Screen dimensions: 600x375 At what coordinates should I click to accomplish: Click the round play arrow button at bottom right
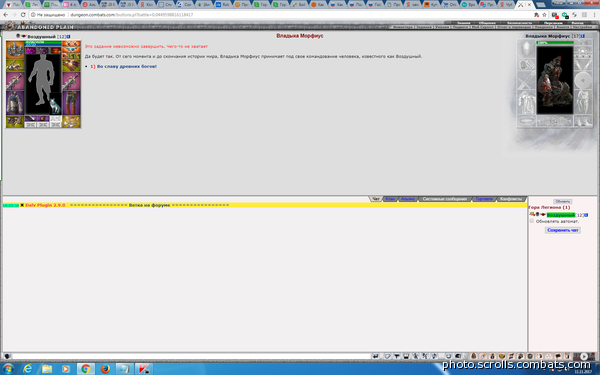584,356
